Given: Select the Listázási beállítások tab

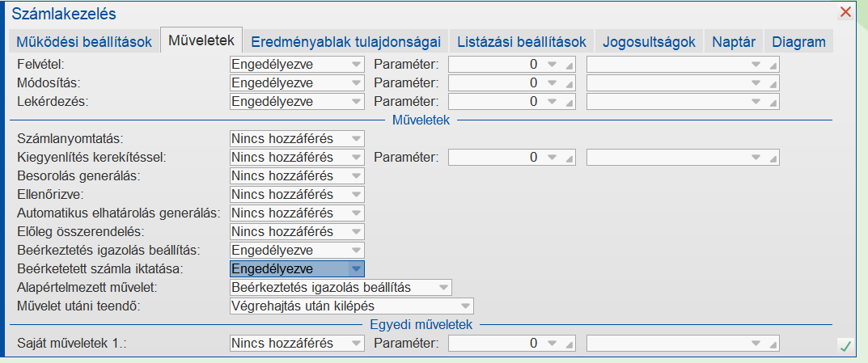Looking at the screenshot, I should 522,42.
